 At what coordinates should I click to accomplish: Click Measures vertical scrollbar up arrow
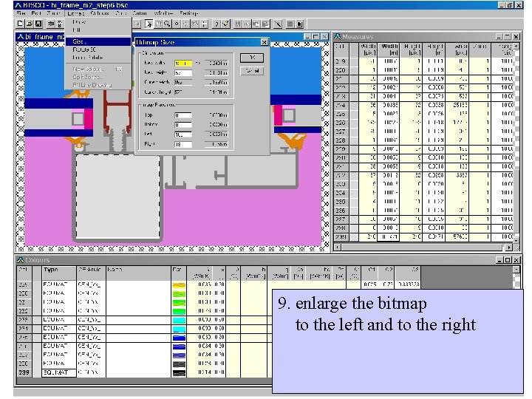tap(516, 46)
